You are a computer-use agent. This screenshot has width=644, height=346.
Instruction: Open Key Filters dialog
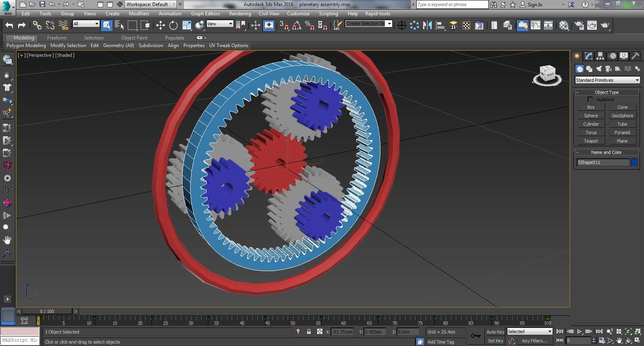pos(534,341)
